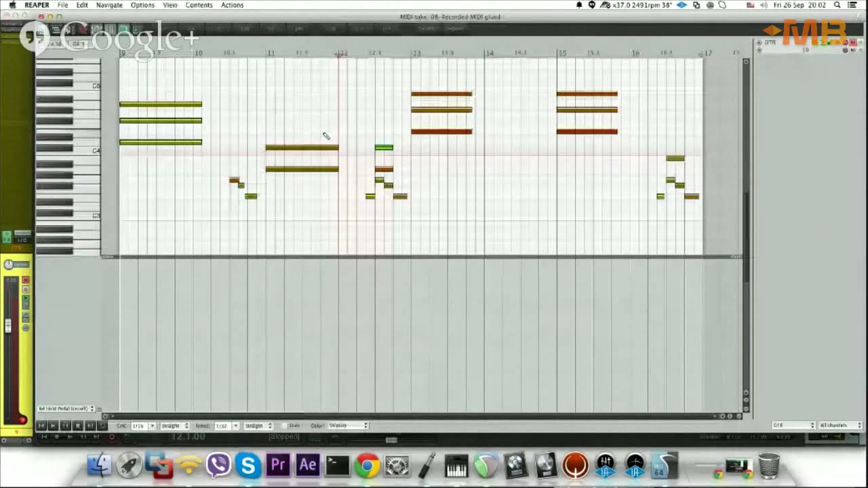868x488 pixels.
Task: Open VMware Fusion icon in Dock
Action: pos(159,466)
